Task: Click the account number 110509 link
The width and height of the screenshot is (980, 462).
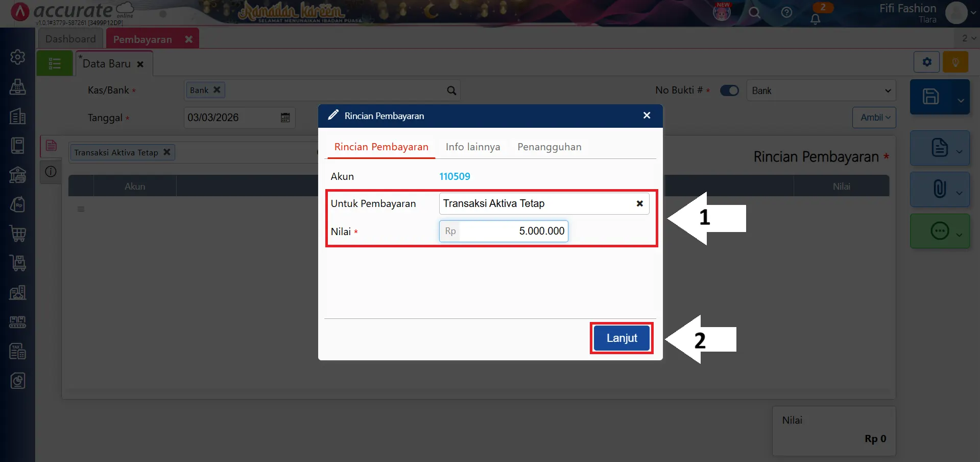Action: tap(455, 176)
